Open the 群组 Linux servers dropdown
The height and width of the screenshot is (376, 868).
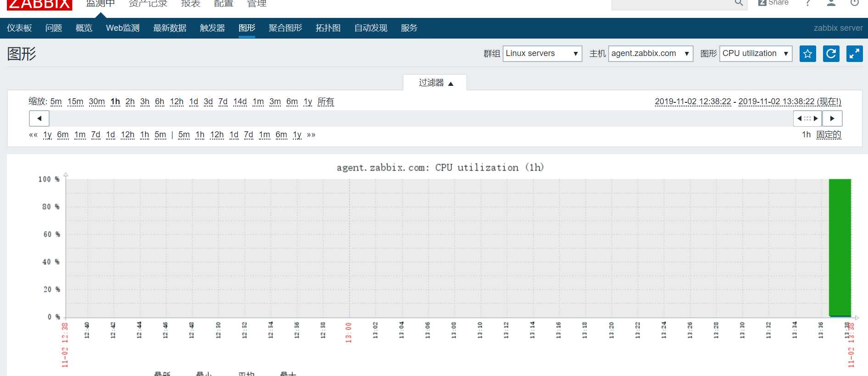pos(543,54)
